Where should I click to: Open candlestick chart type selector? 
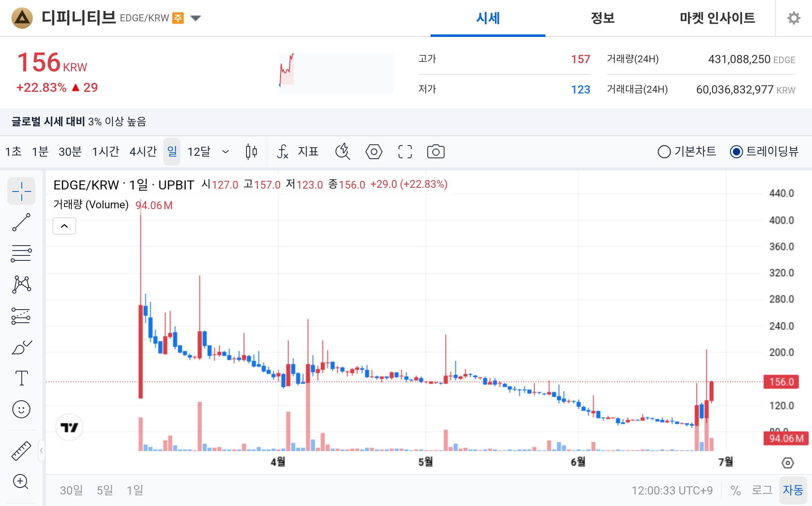point(251,152)
